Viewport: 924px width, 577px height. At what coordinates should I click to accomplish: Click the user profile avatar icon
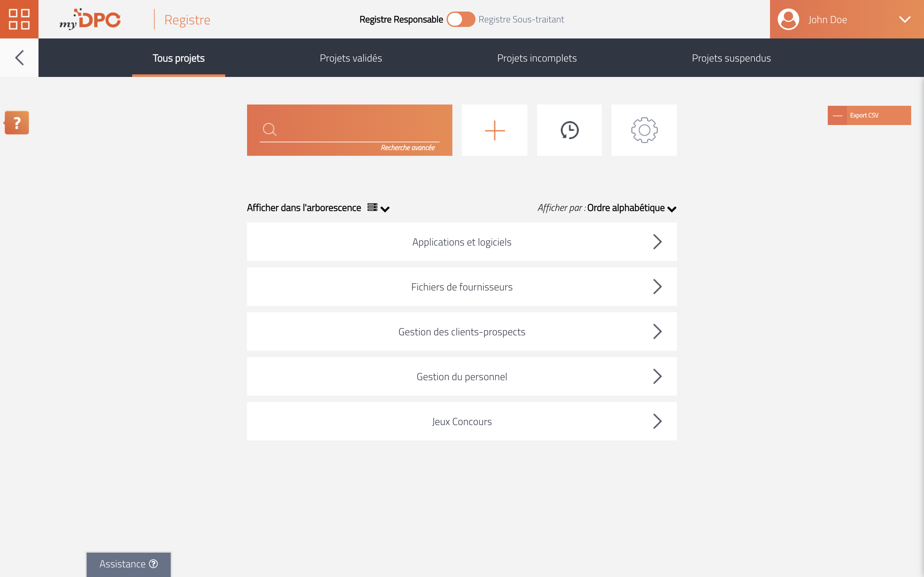point(788,19)
